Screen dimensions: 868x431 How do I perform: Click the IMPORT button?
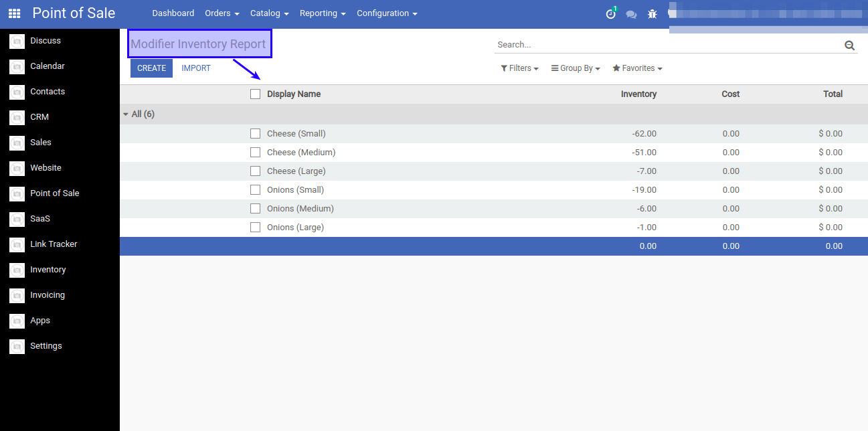pos(196,68)
